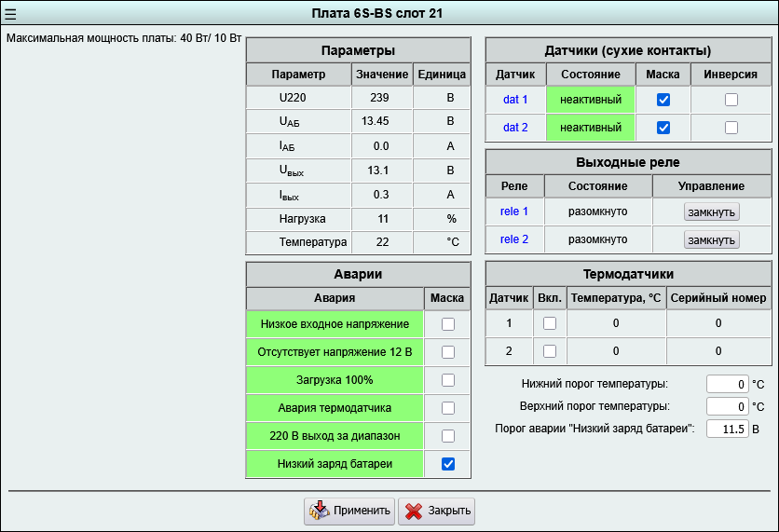Click the Верхний порог температуры field
Screen dimensions: 779x532
[x=727, y=406]
